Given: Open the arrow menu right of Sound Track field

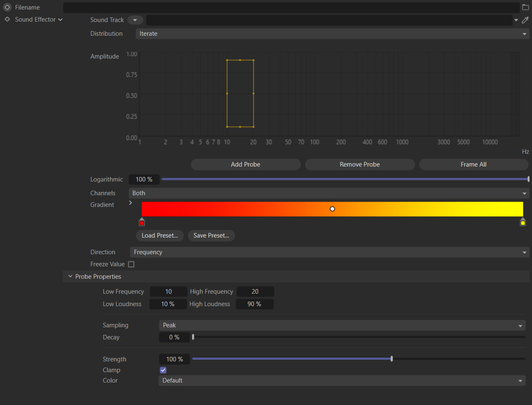Looking at the screenshot, I should click(x=516, y=20).
